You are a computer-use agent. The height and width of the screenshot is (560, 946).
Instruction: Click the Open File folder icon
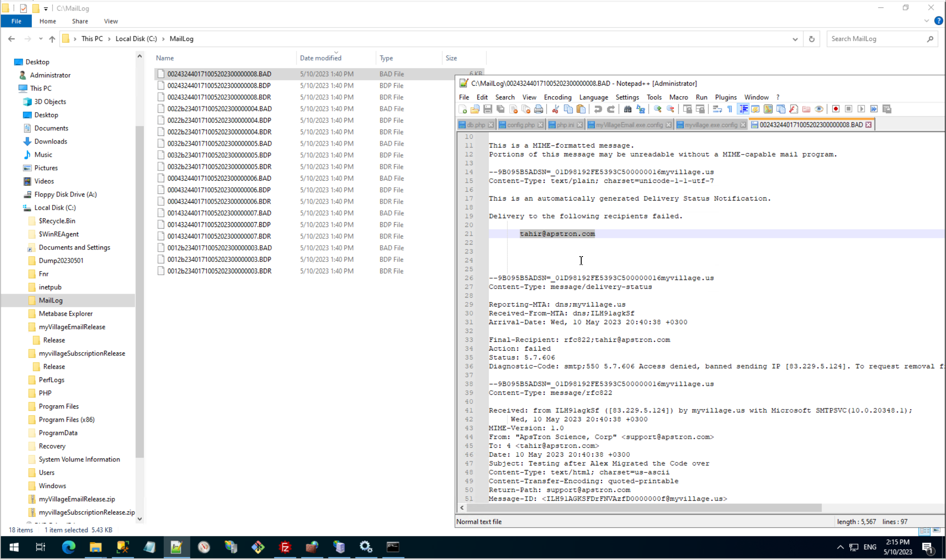pos(475,109)
